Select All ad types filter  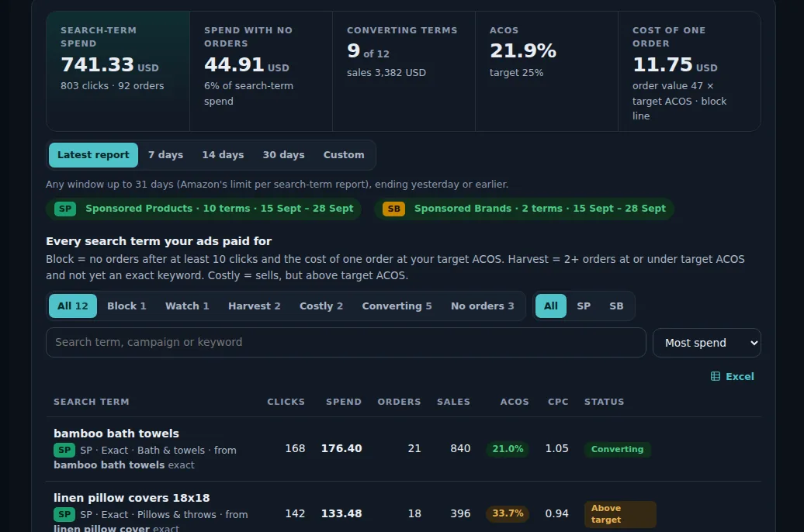pyautogui.click(x=551, y=306)
